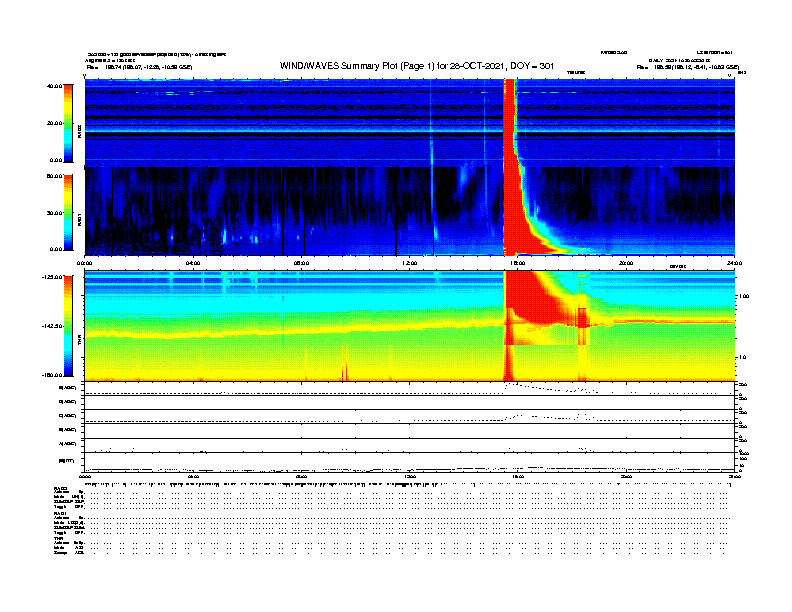Click the 16:00 tick label under RAD1 panel
The height and width of the screenshot is (612, 792).
[x=518, y=263]
